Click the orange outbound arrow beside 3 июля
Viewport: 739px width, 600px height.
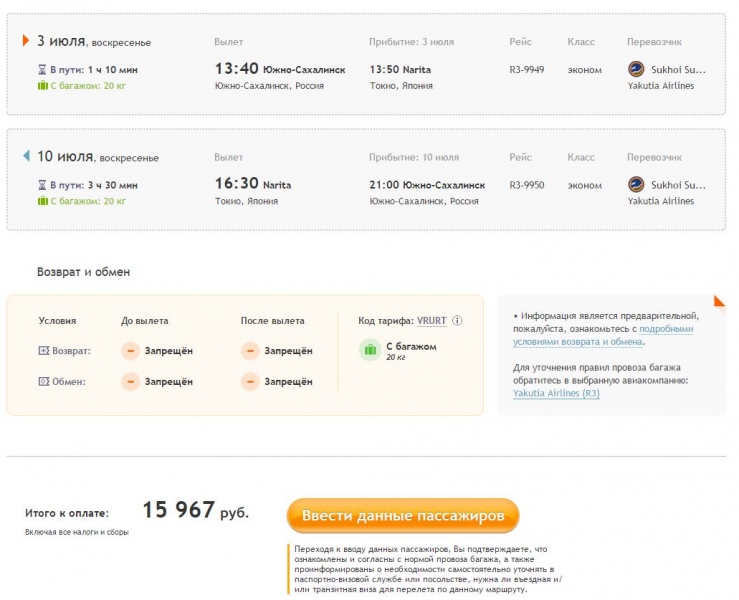26,41
